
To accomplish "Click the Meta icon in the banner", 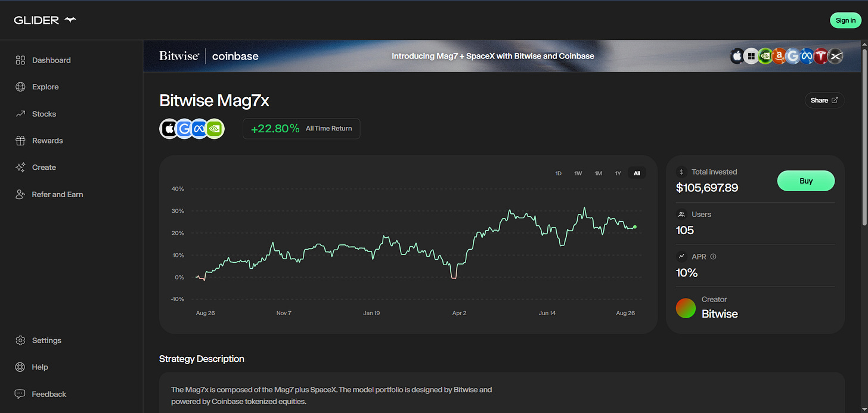I will [807, 56].
